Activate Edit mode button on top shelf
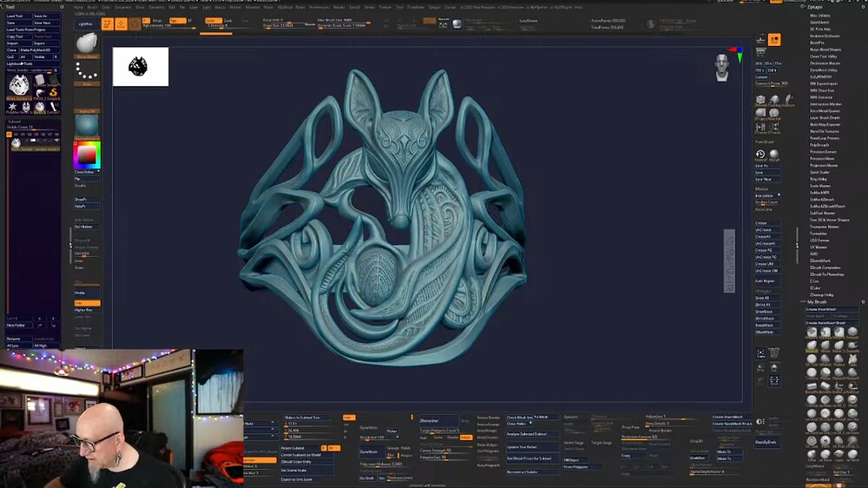This screenshot has height=488, width=868. click(107, 23)
